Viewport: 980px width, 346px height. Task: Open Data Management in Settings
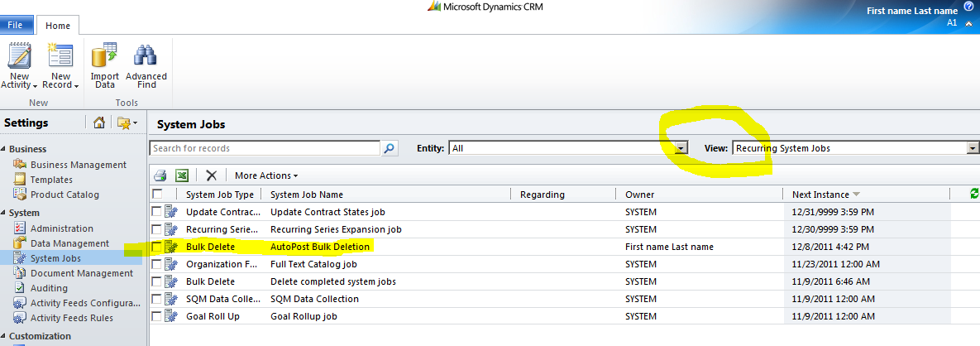pyautogui.click(x=69, y=243)
